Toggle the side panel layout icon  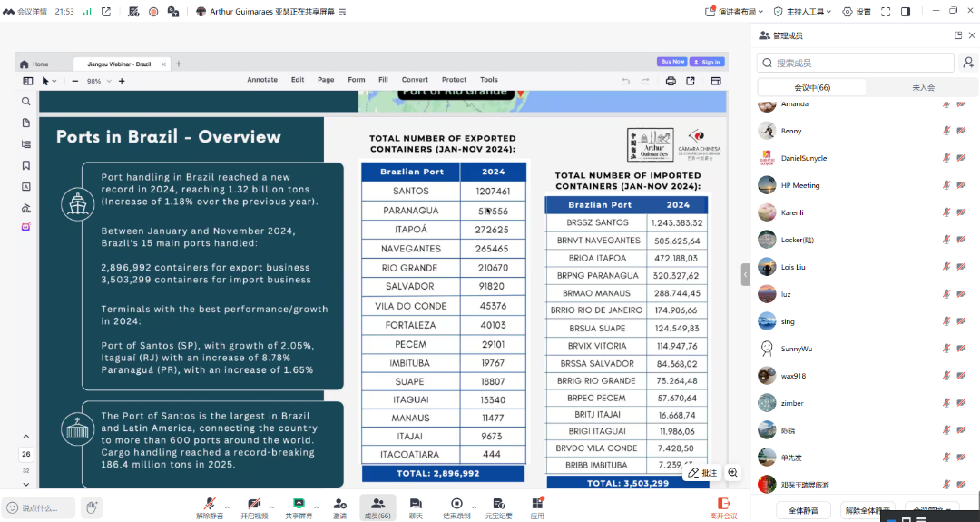point(906,11)
